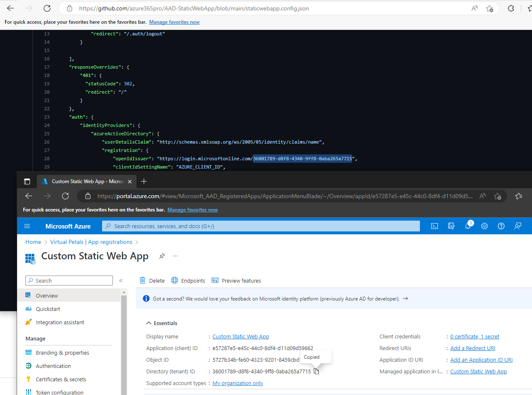
Task: Click Delete in the command bar
Action: coord(152,281)
